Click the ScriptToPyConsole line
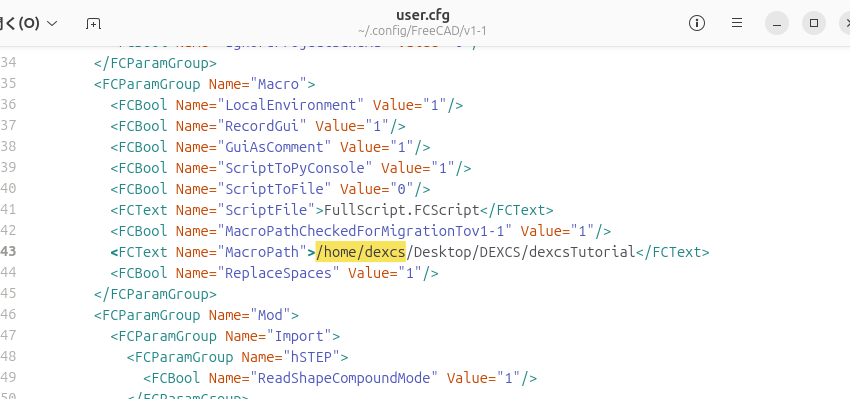This screenshot has height=399, width=850. point(291,168)
